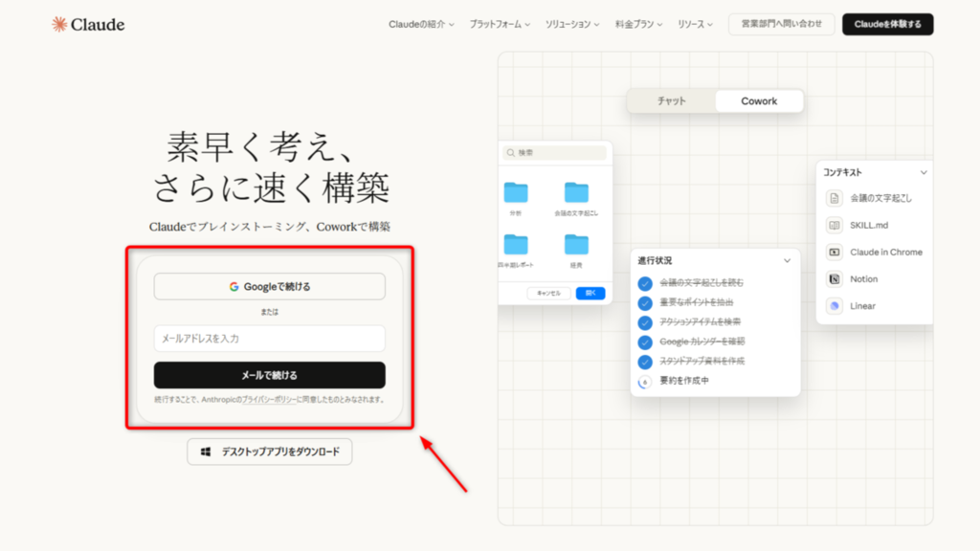Toggle check for 重要なポイントを抽出
The image size is (980, 551).
[645, 303]
